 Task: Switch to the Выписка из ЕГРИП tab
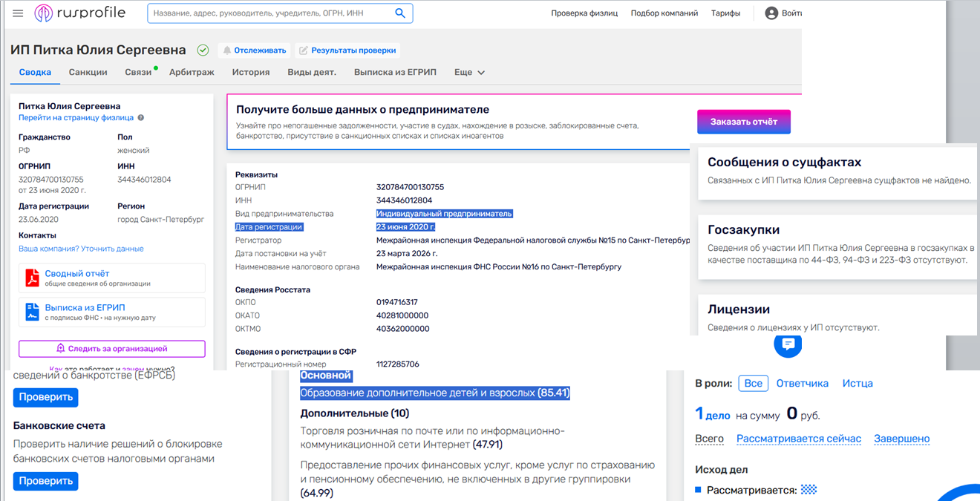point(395,72)
